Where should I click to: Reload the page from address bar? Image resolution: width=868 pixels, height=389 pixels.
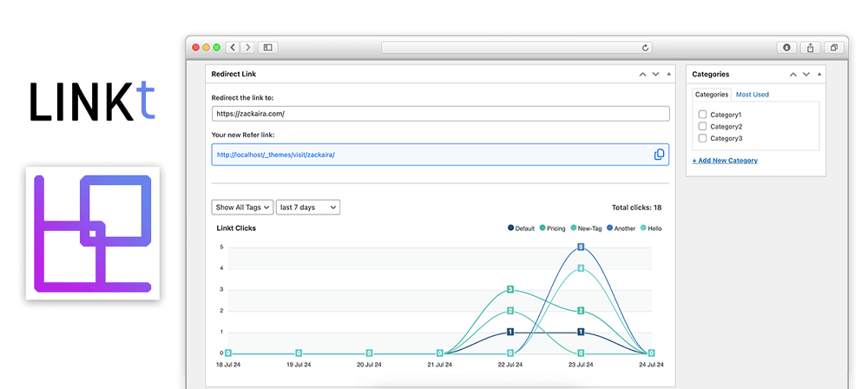(645, 48)
